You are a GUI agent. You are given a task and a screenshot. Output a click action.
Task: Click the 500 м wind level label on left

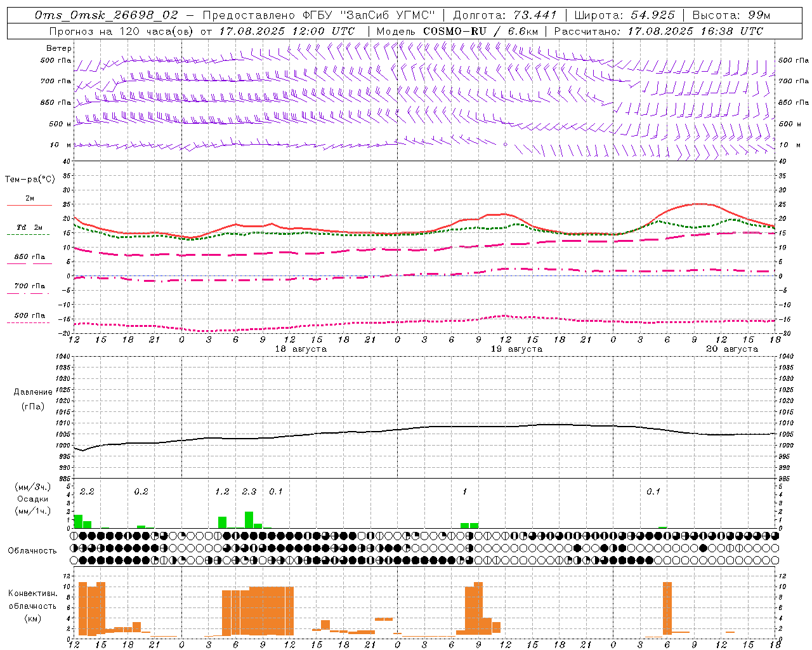point(61,124)
